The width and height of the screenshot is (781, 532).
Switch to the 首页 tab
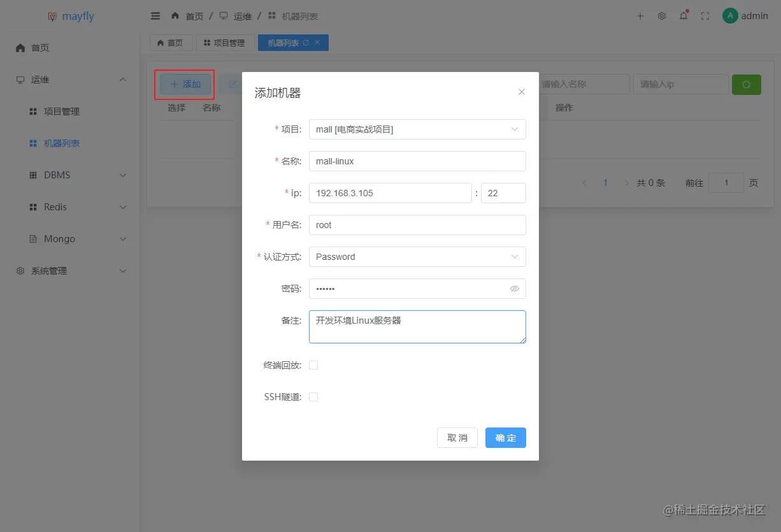click(x=171, y=43)
